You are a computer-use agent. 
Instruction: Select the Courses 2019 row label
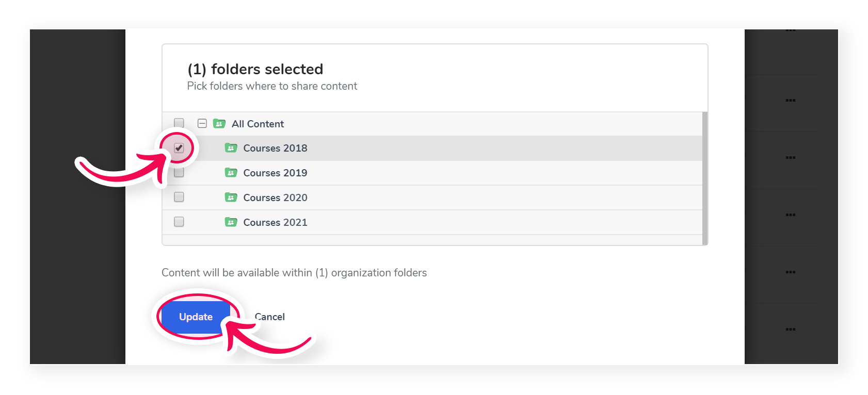pos(275,173)
